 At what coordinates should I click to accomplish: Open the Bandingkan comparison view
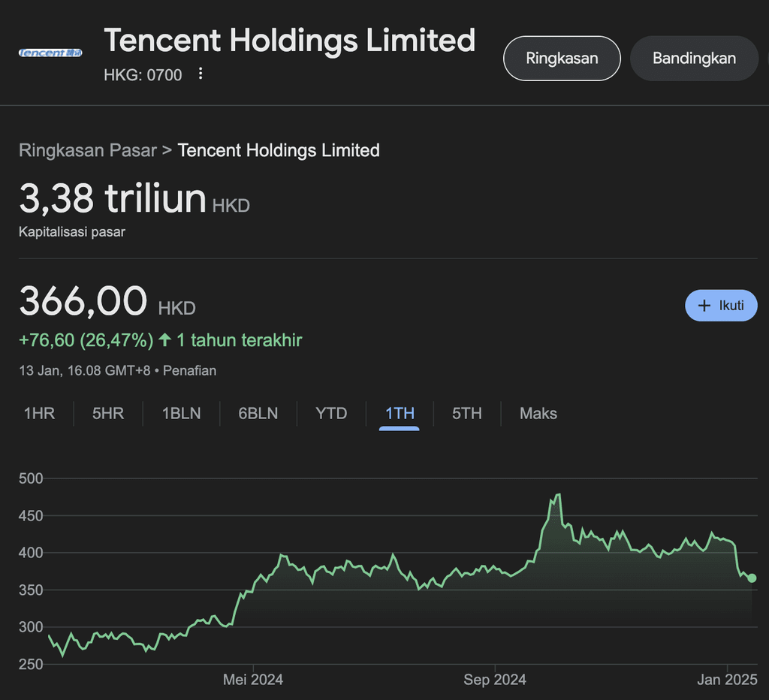point(693,58)
